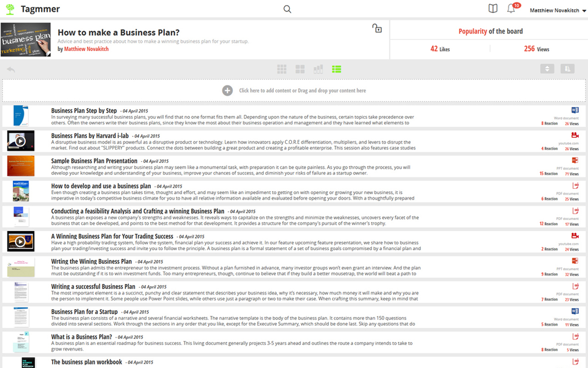Play the Trading Success video thumbnail

click(x=21, y=241)
